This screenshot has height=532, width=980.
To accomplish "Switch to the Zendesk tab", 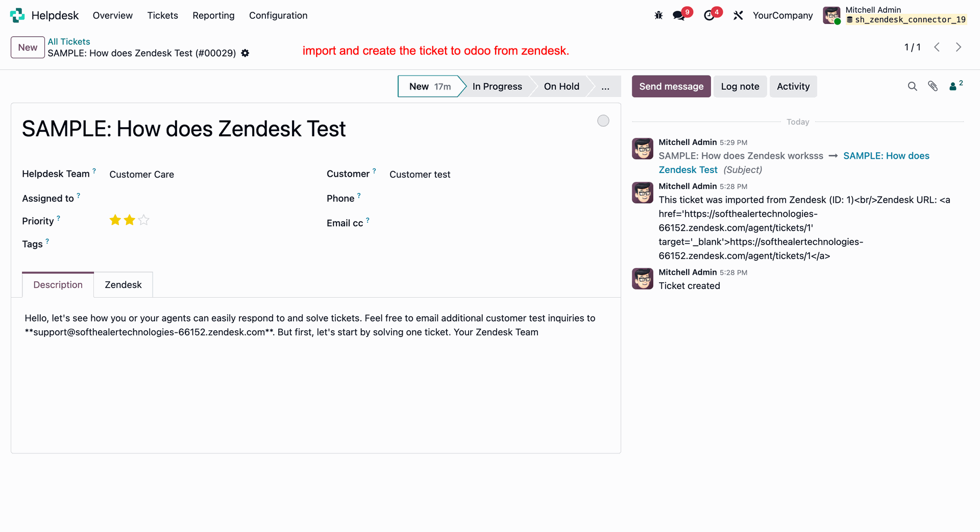I will coord(123,284).
